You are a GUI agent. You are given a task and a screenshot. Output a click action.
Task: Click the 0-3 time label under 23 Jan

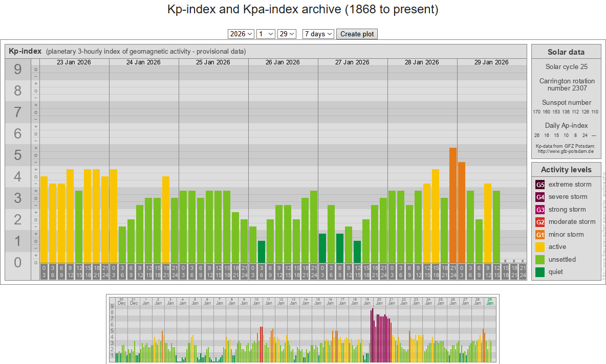44,272
